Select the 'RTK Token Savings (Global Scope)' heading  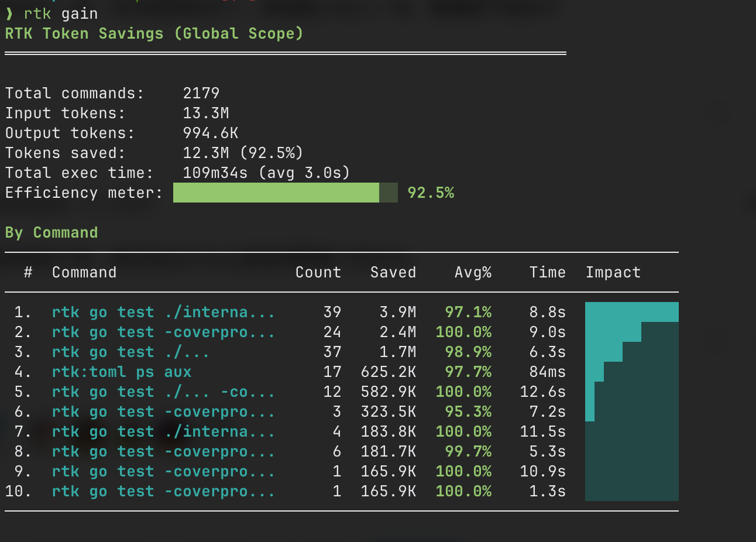[154, 33]
